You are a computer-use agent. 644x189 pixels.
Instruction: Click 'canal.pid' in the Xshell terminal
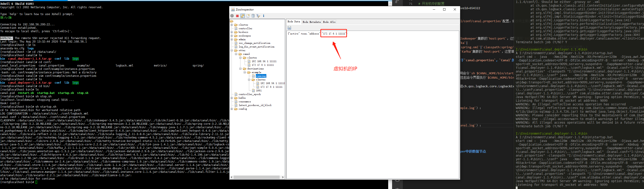click(7, 93)
